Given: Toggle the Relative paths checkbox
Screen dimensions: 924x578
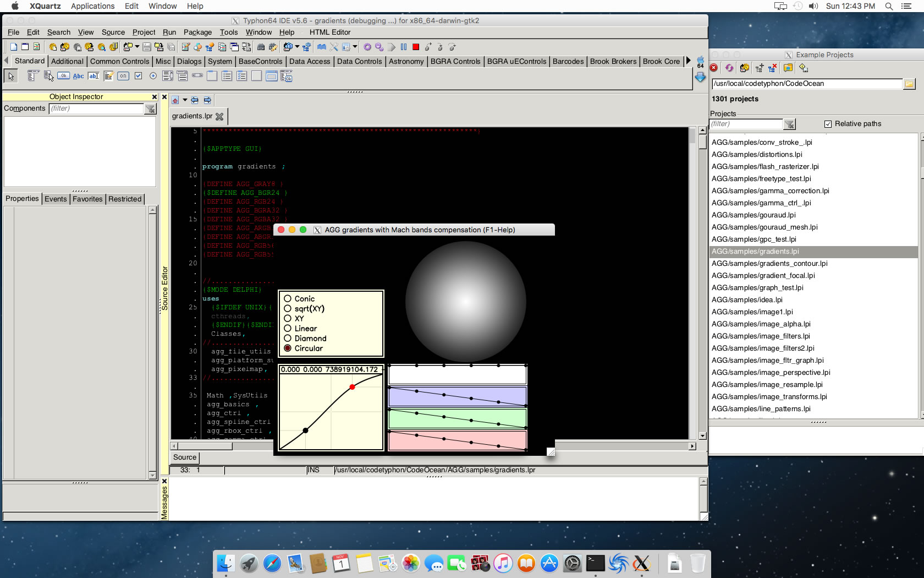Looking at the screenshot, I should tap(828, 124).
